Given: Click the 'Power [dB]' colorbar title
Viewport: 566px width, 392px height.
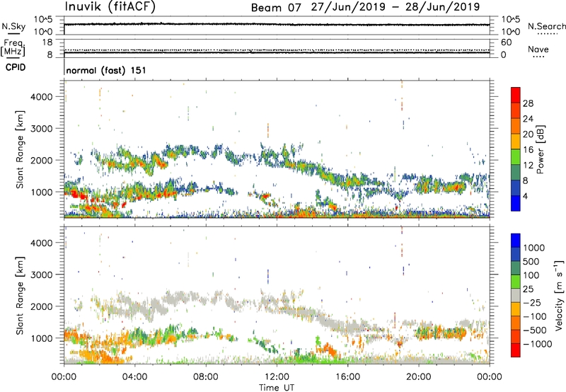Looking at the screenshot, I should pos(541,149).
